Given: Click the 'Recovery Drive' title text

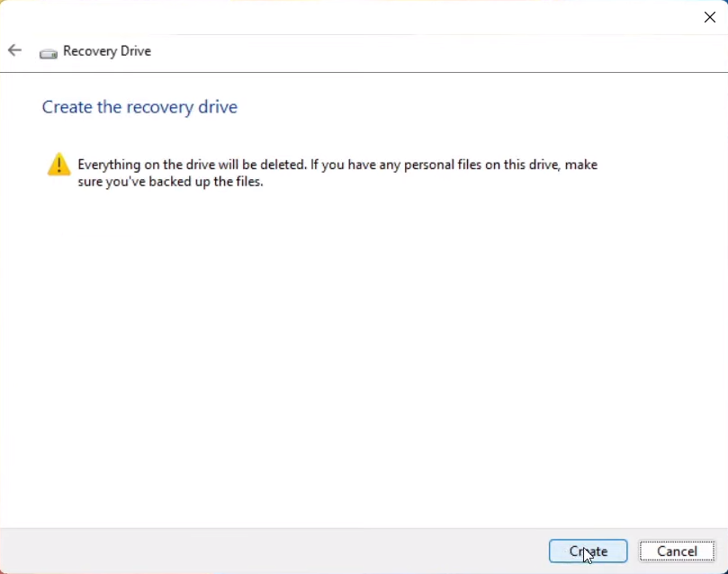Looking at the screenshot, I should tap(107, 50).
